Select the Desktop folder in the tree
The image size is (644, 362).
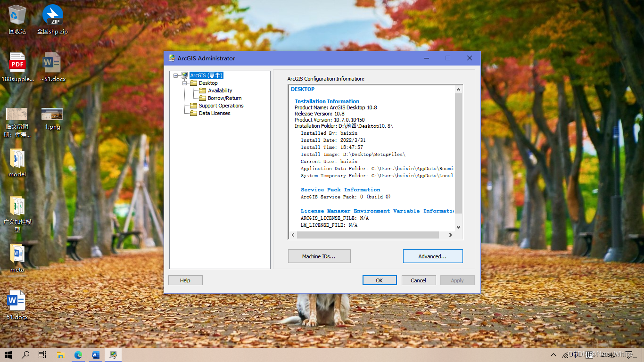click(208, 83)
